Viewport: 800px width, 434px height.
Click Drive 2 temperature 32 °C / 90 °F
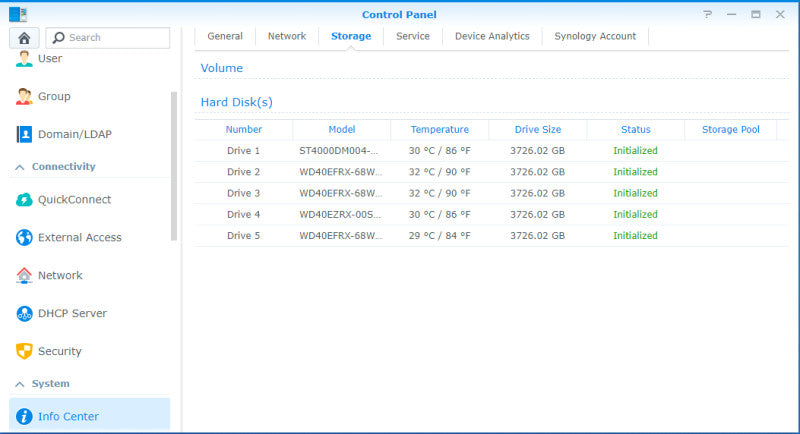pos(439,172)
